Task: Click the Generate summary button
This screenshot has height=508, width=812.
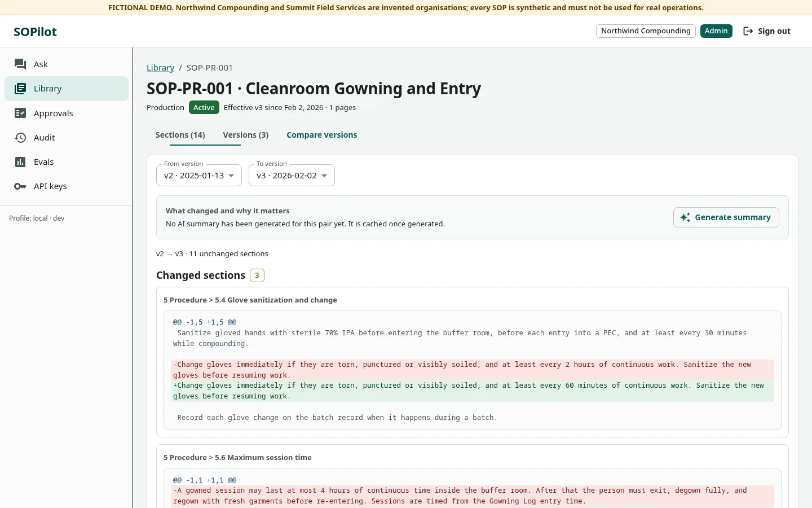Action: [x=726, y=217]
